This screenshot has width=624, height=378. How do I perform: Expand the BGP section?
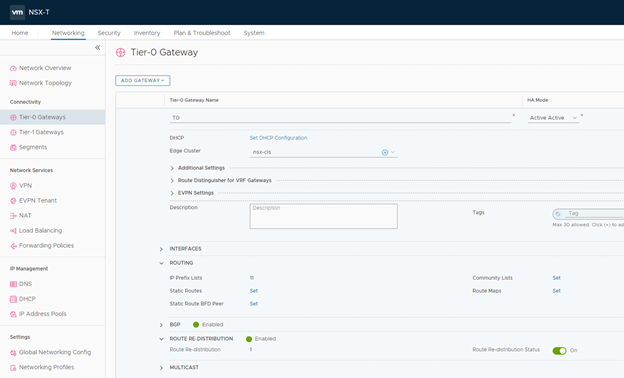coord(161,325)
